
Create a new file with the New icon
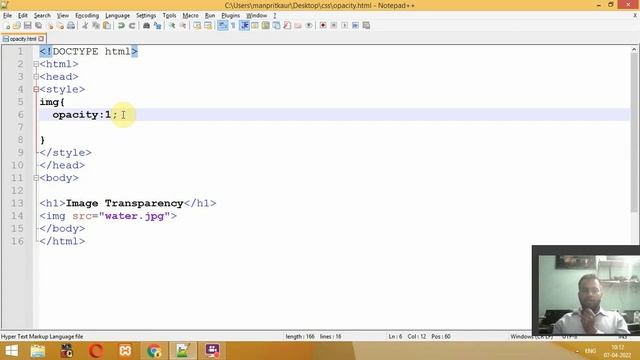7,26
